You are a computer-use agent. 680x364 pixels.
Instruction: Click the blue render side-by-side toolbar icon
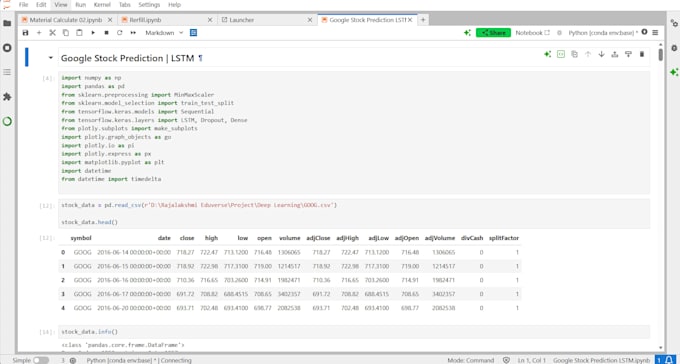[193, 33]
